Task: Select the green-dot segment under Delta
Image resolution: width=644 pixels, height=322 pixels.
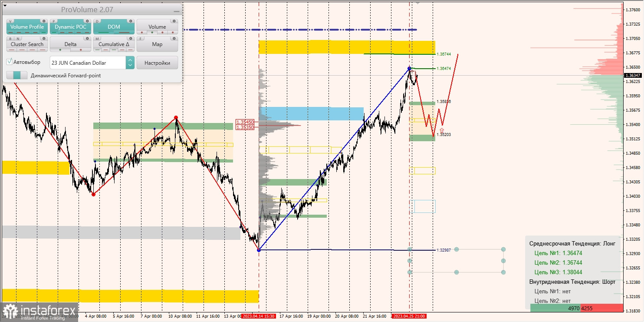Action: 60,50
